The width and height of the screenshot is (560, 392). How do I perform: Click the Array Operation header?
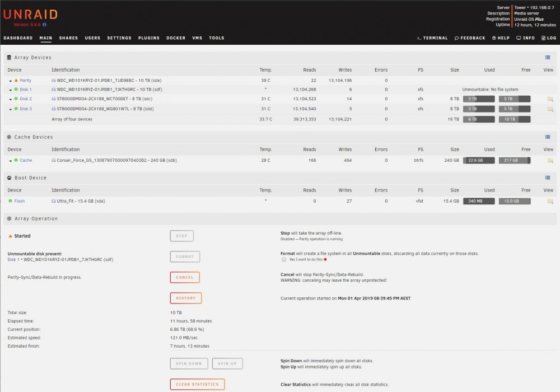tap(36, 218)
